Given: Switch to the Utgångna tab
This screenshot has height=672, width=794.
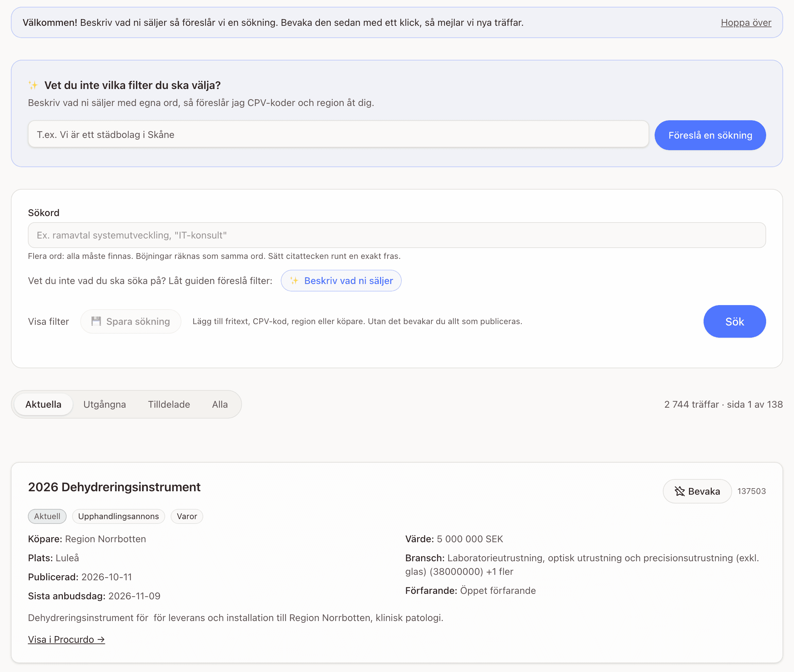Looking at the screenshot, I should click(105, 404).
